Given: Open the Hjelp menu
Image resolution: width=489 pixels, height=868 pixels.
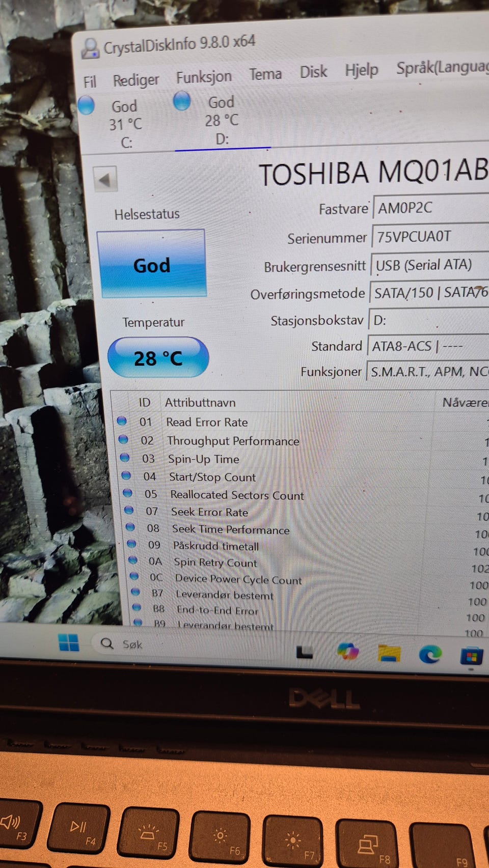Looking at the screenshot, I should 361,70.
